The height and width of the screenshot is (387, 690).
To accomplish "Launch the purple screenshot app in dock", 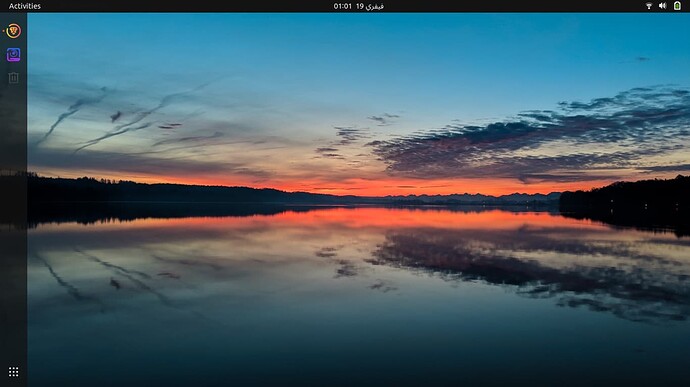I will tap(14, 55).
